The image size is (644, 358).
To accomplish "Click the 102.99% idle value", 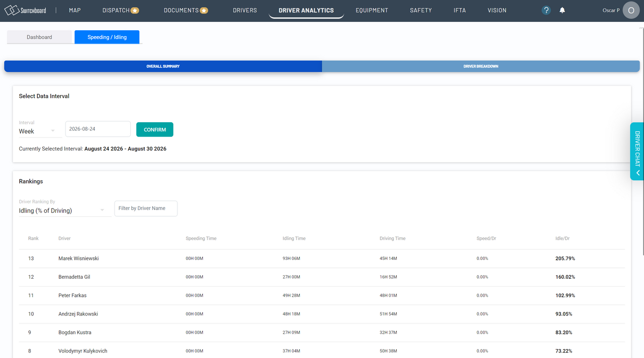I will tap(565, 295).
